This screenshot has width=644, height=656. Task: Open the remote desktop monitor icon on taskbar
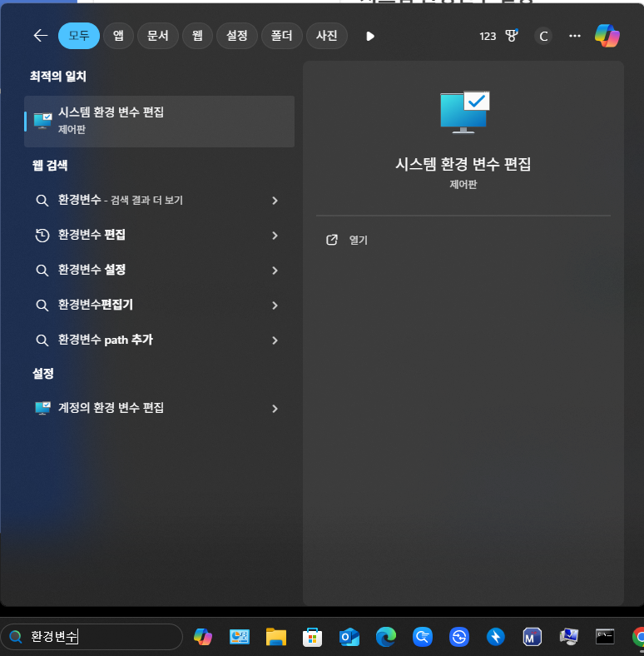[x=569, y=637]
